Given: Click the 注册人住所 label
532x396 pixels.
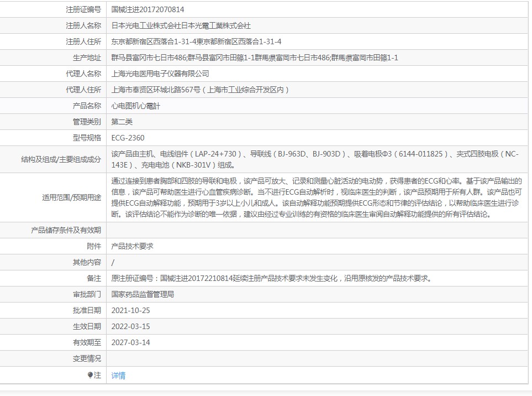Looking at the screenshot, I should tap(83, 41).
